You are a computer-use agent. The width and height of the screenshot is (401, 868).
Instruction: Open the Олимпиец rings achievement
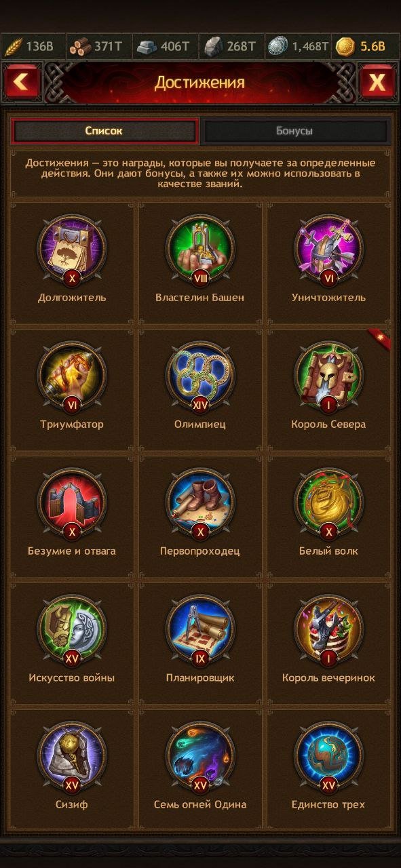[200, 376]
